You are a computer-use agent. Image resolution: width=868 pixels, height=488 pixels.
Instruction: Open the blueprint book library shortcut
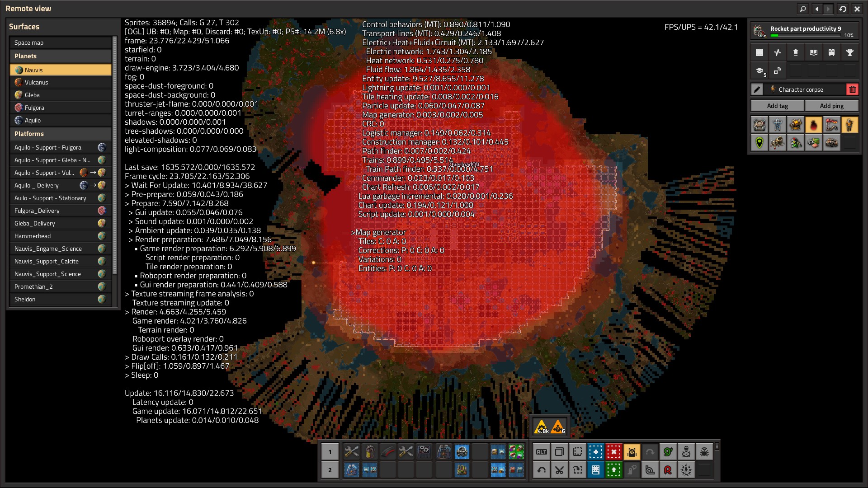[596, 470]
